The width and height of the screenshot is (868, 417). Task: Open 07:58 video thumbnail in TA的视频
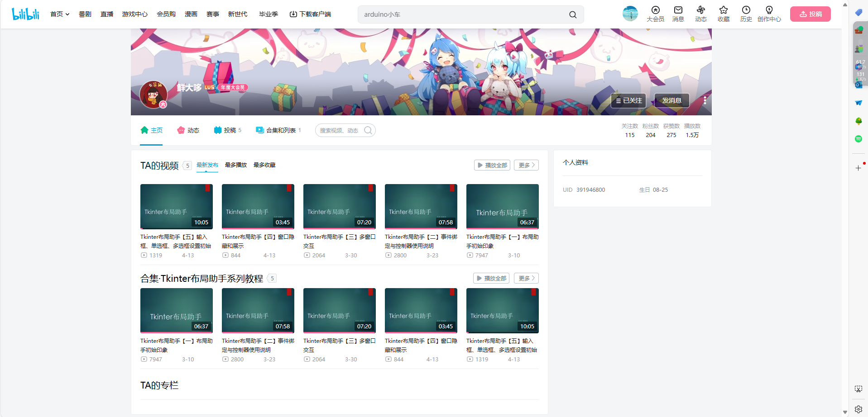click(x=421, y=207)
